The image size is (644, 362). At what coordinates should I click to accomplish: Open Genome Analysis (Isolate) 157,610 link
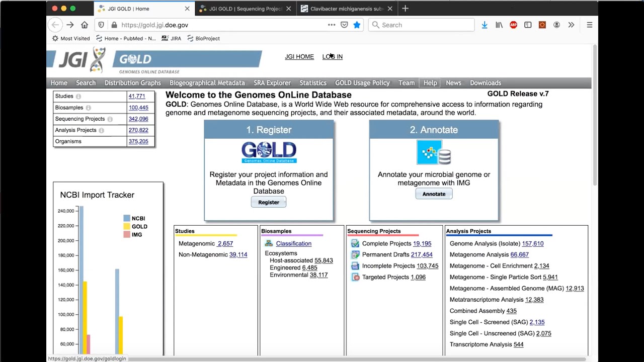coord(533,243)
